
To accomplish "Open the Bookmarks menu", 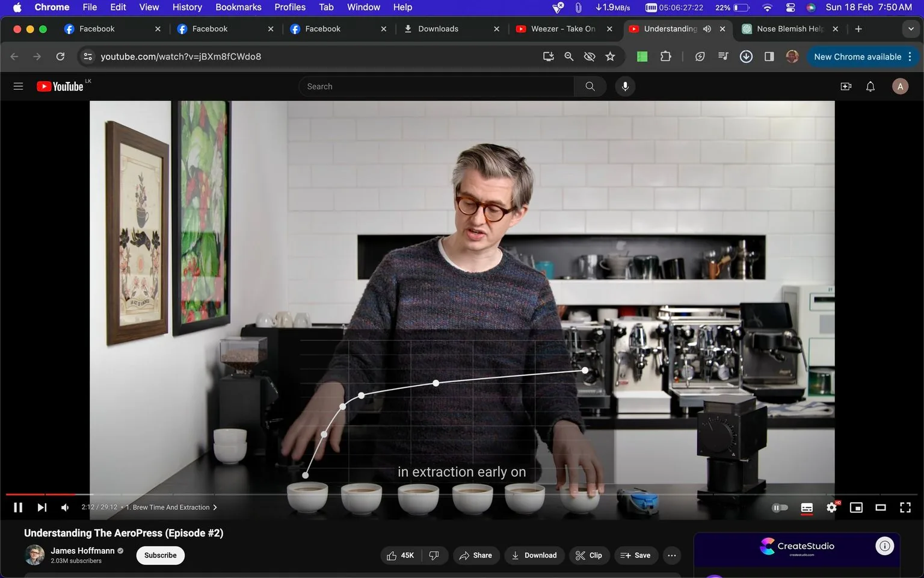I will [x=238, y=7].
